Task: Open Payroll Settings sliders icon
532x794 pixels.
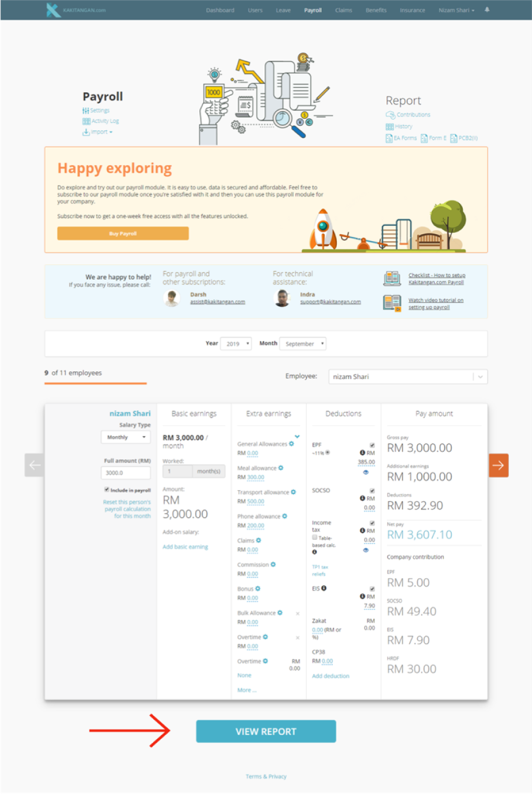Action: point(86,111)
